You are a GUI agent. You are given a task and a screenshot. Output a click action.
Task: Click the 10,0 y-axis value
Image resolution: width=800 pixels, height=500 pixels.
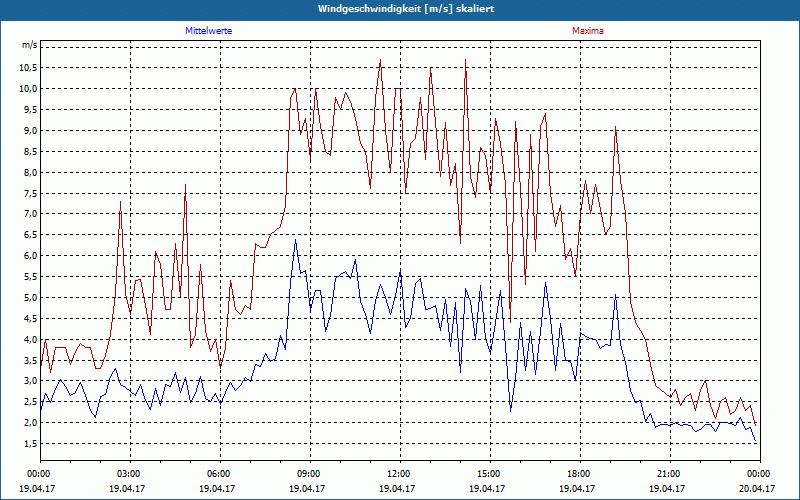(28, 89)
